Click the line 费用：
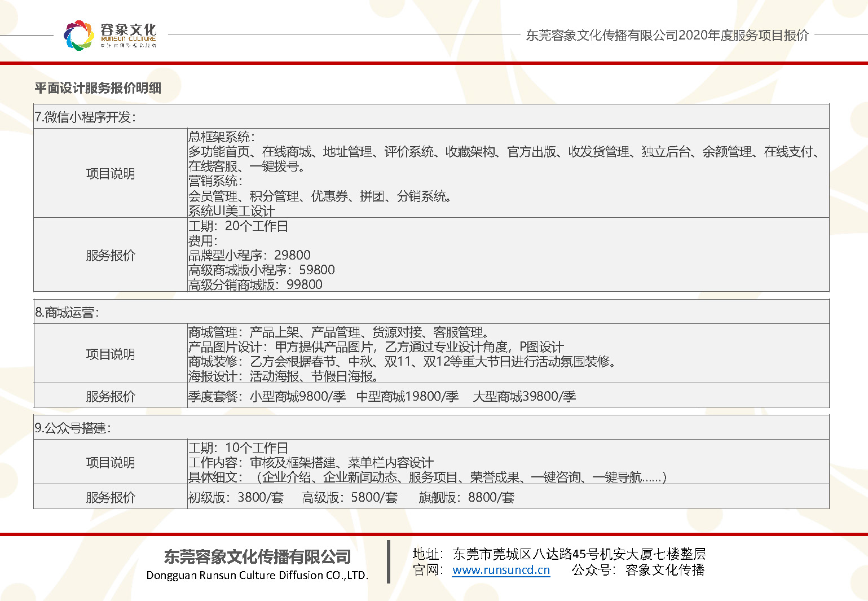 click(x=204, y=240)
